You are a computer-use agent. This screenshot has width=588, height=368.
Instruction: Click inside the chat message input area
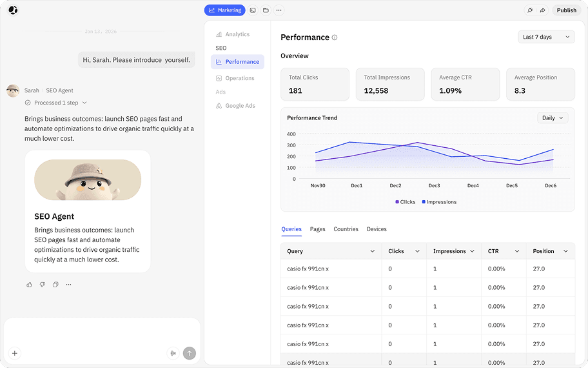102,332
